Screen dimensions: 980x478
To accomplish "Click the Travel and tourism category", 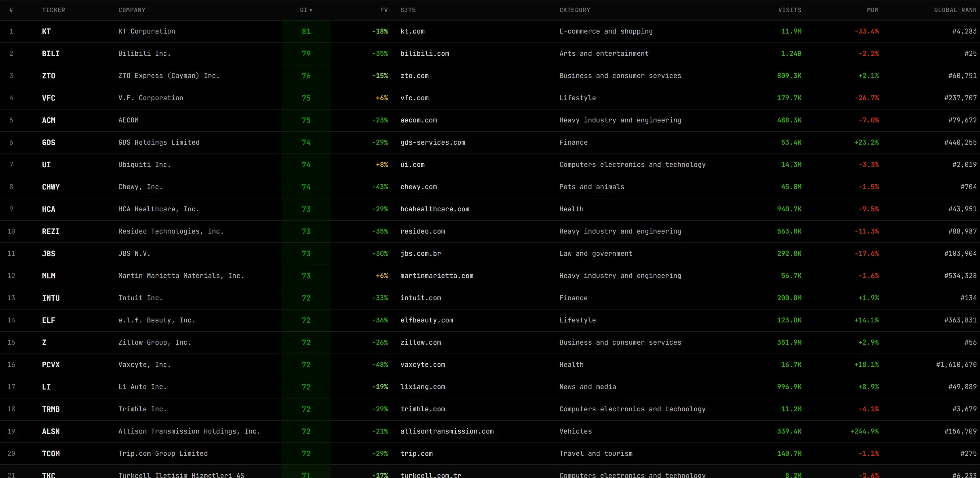I will click(596, 454).
